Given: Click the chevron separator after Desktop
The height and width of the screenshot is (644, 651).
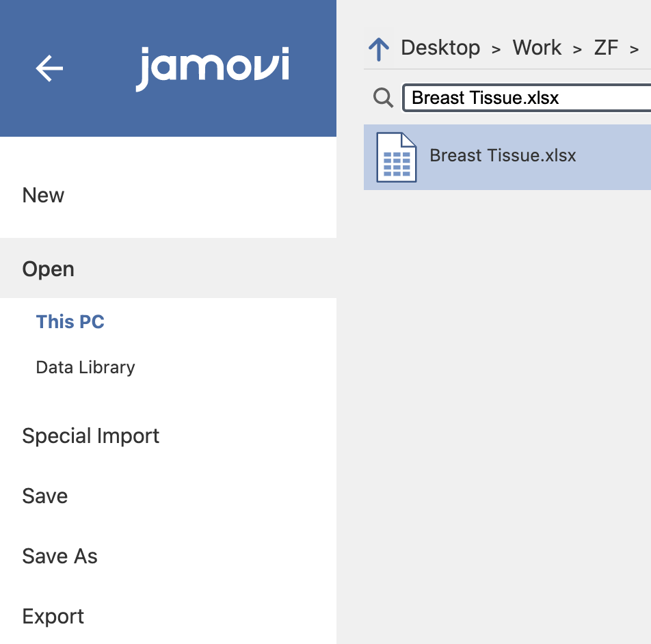Looking at the screenshot, I should click(496, 50).
